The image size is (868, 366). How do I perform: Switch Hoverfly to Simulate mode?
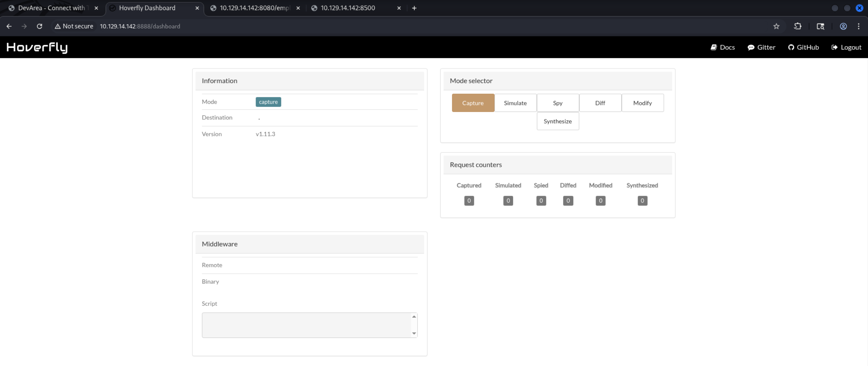515,103
